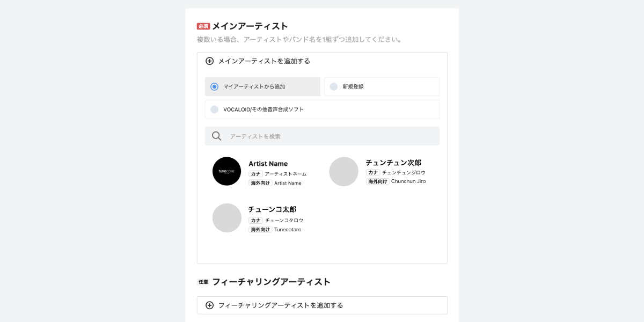
Task: Click the カナ tag under Artist Name
Action: tap(255, 174)
